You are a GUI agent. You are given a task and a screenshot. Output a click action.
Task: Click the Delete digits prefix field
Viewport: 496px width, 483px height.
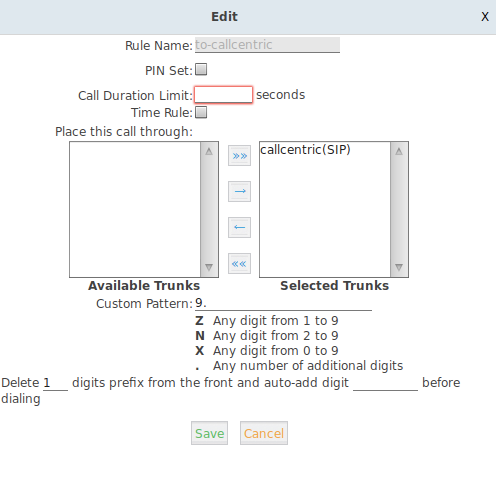point(55,383)
